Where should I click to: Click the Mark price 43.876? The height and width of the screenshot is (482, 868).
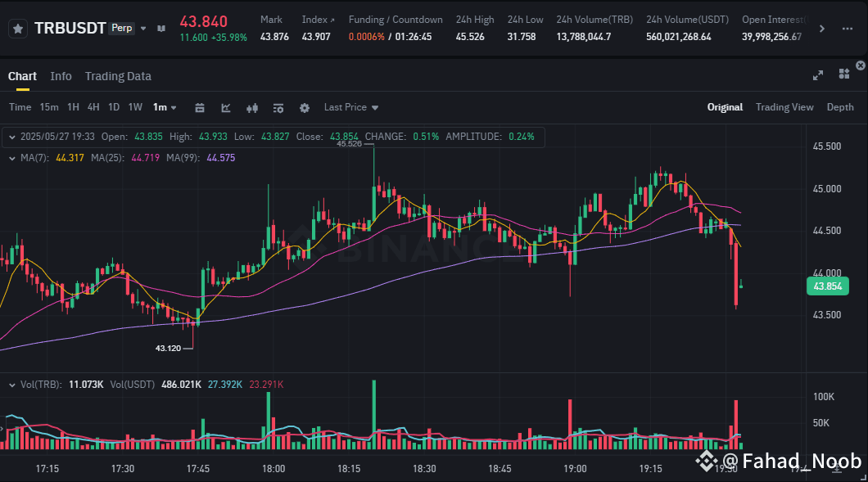(x=274, y=37)
